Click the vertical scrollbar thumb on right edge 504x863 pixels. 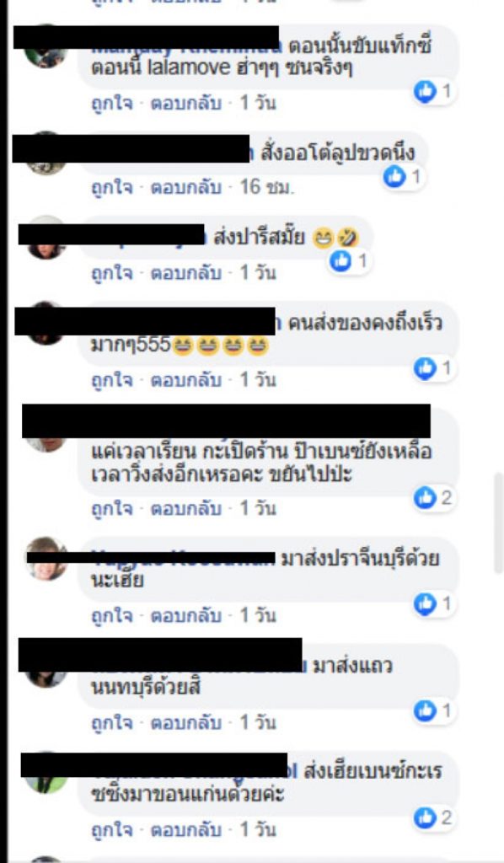[498, 523]
